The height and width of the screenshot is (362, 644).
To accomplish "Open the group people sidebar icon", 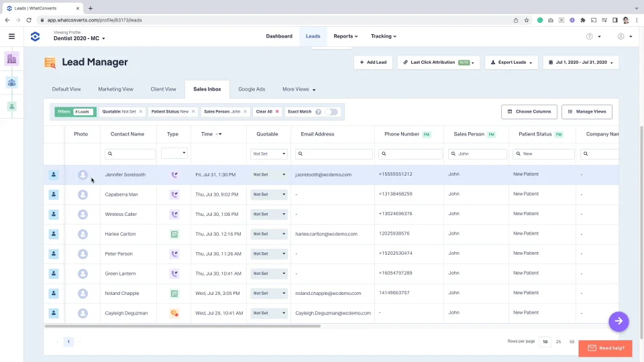I will coord(12,83).
